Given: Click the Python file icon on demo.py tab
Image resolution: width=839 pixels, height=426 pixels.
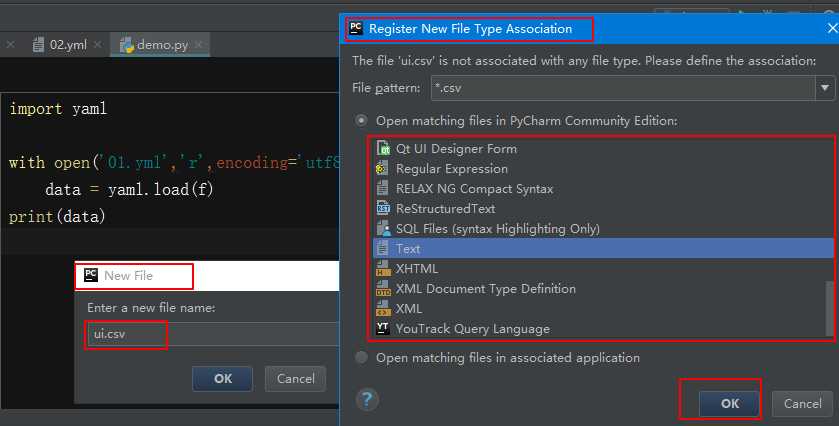Looking at the screenshot, I should pyautogui.click(x=127, y=45).
